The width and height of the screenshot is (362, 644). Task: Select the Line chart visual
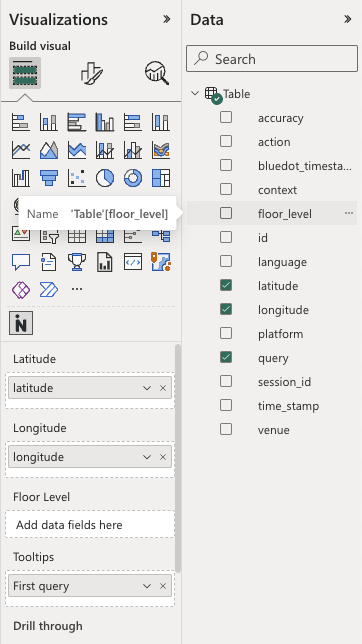coord(21,150)
